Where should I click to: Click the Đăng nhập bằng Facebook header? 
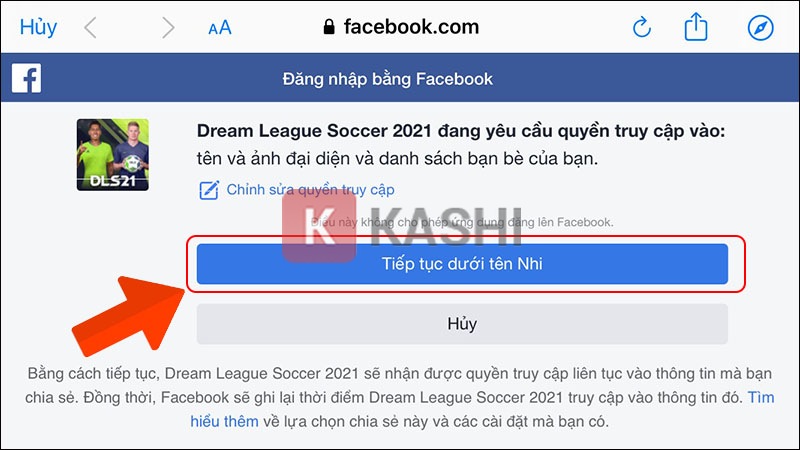[x=388, y=79]
